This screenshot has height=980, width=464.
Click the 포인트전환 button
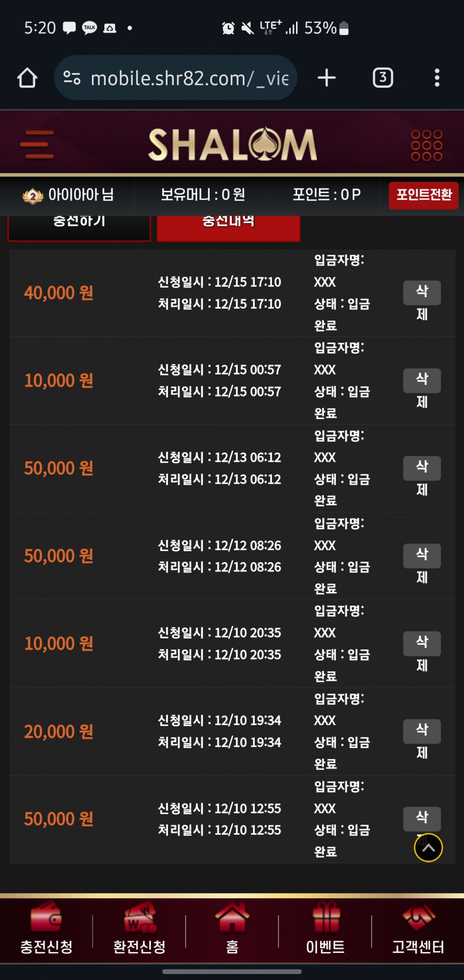(x=424, y=195)
